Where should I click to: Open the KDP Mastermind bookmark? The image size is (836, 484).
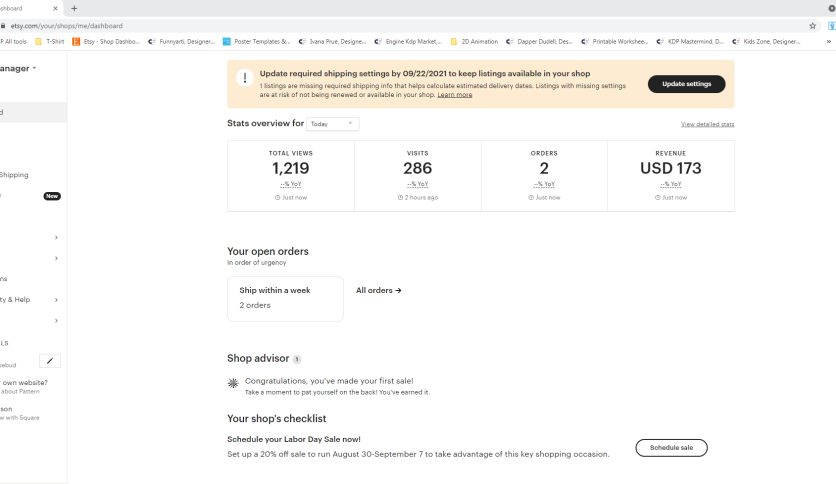tap(690, 42)
